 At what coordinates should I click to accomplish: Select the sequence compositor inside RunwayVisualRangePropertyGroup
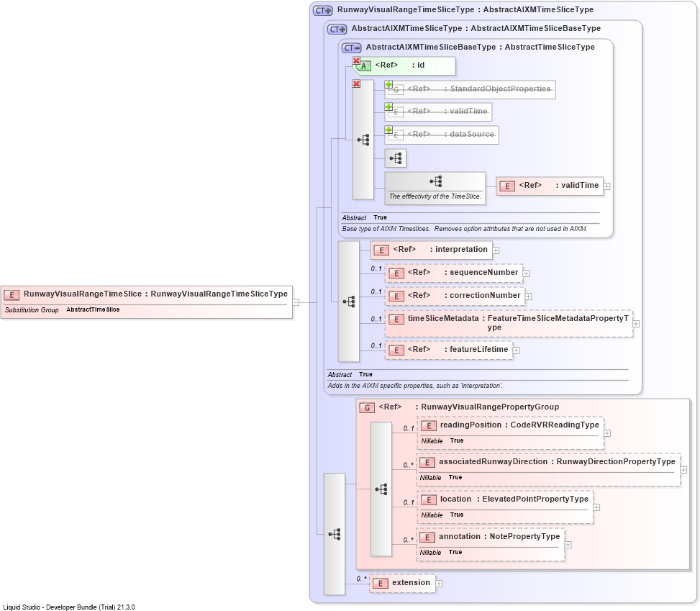[381, 489]
